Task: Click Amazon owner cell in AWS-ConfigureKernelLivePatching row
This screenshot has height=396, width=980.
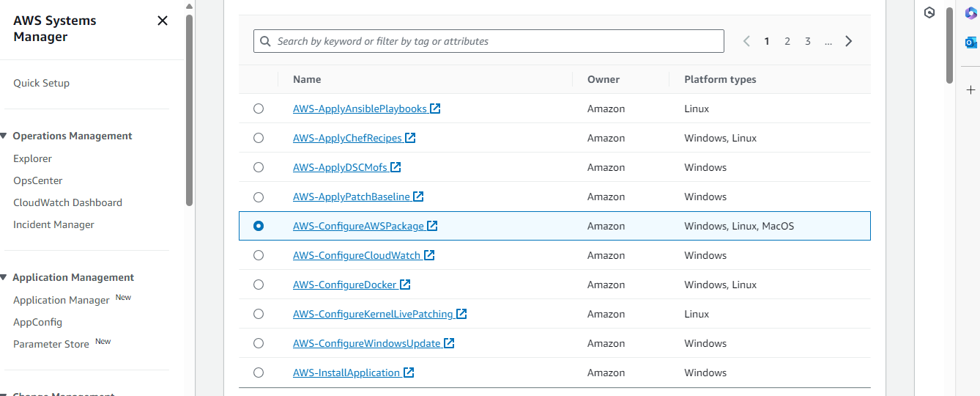Action: pos(606,314)
